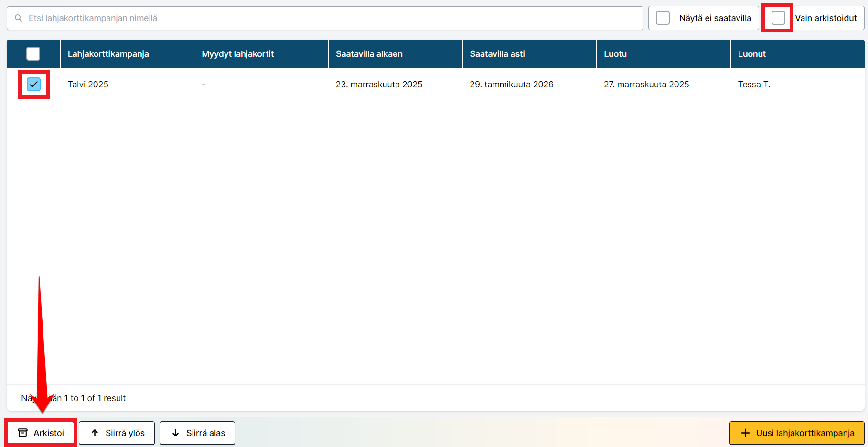The height and width of the screenshot is (447, 868).
Task: Uncheck the Talvi 2025 row checkbox
Action: [33, 85]
